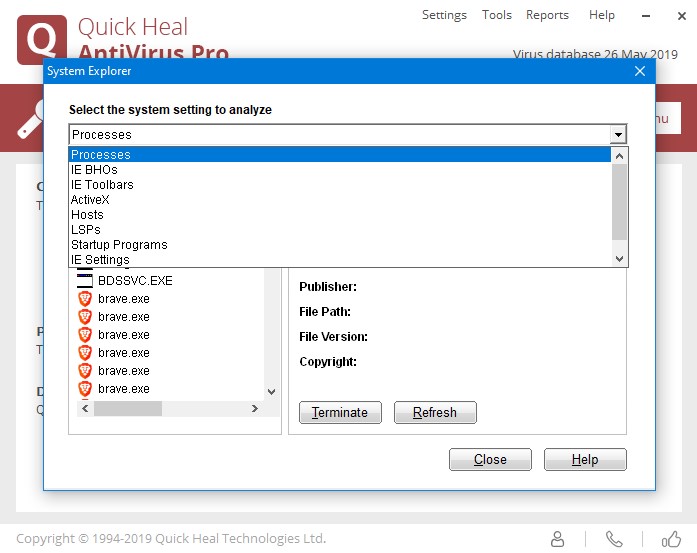Click process list right scroll arrow
This screenshot has width=697, height=553.
point(255,409)
